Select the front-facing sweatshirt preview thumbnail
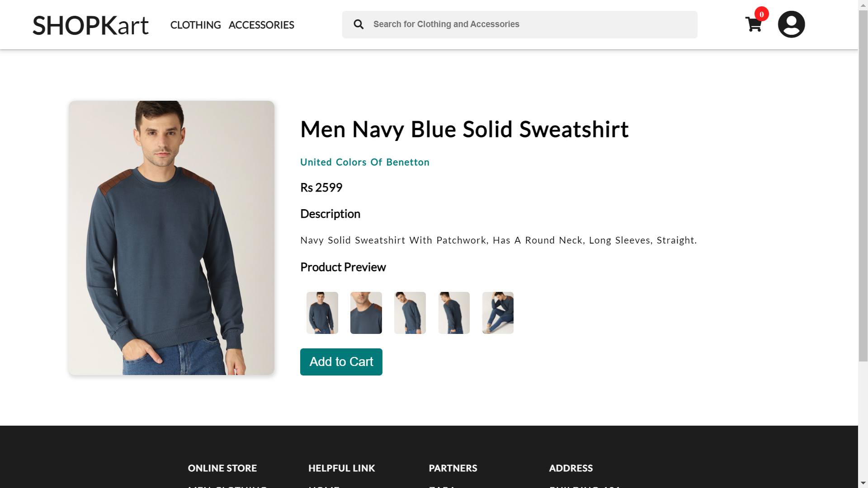The width and height of the screenshot is (868, 488). (322, 312)
